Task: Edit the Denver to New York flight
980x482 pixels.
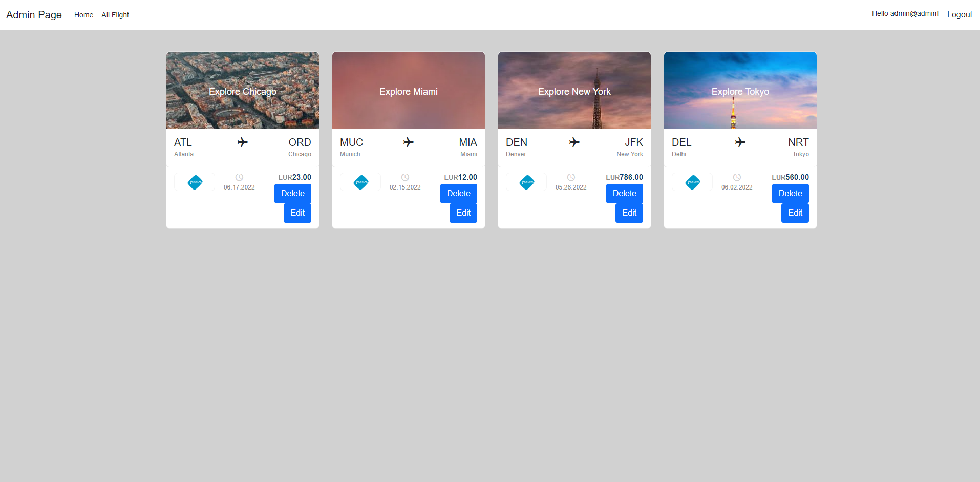Action: click(x=629, y=212)
